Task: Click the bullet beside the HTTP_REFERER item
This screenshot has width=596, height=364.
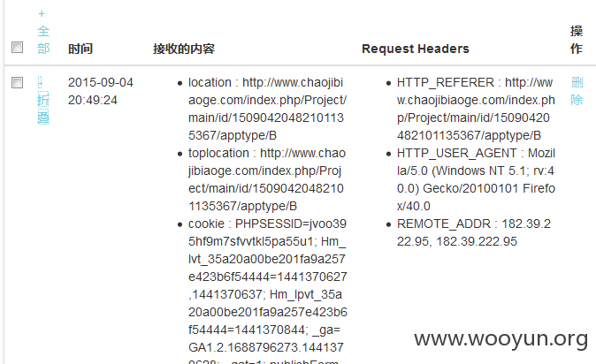Action: pos(388,83)
